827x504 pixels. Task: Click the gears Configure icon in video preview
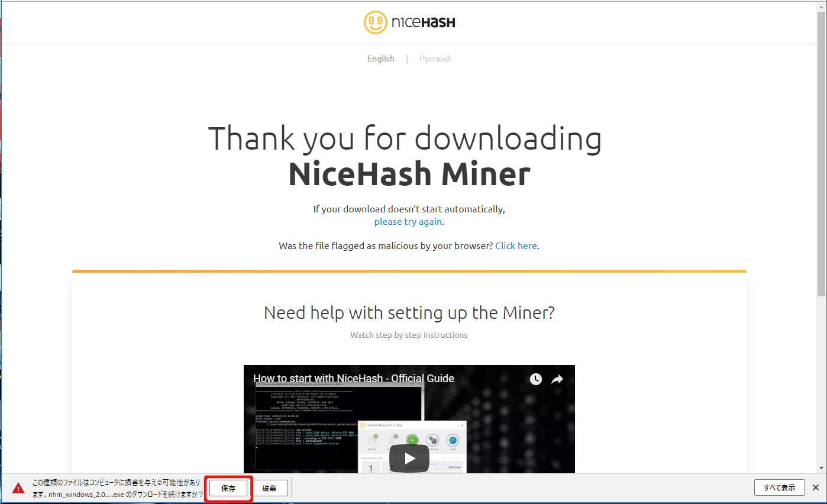(432, 440)
